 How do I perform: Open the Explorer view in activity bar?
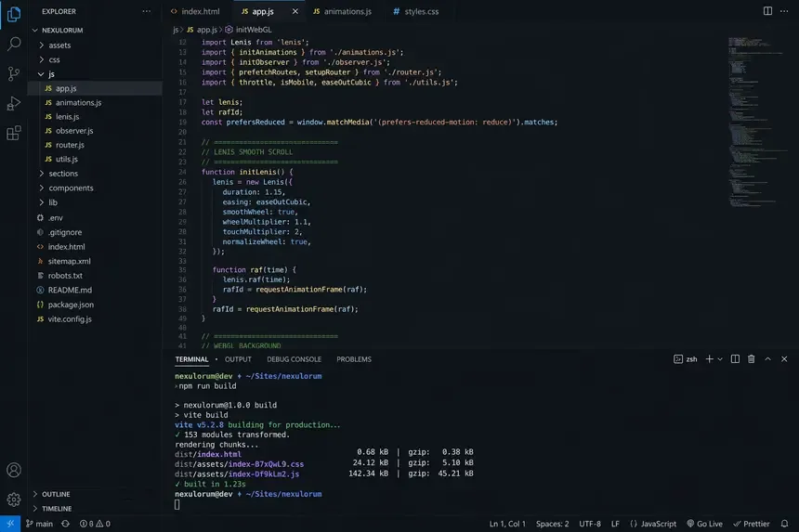[14, 14]
